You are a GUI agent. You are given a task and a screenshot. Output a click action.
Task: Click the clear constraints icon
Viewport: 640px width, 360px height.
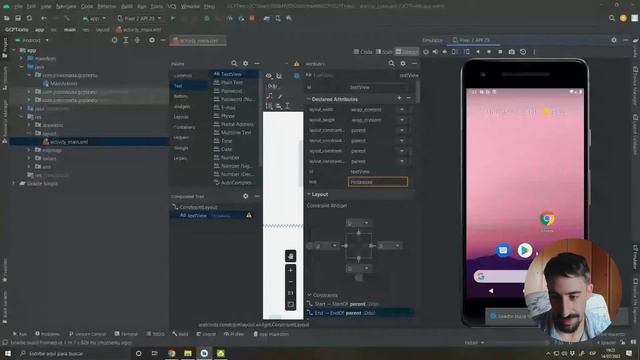[x=269, y=96]
